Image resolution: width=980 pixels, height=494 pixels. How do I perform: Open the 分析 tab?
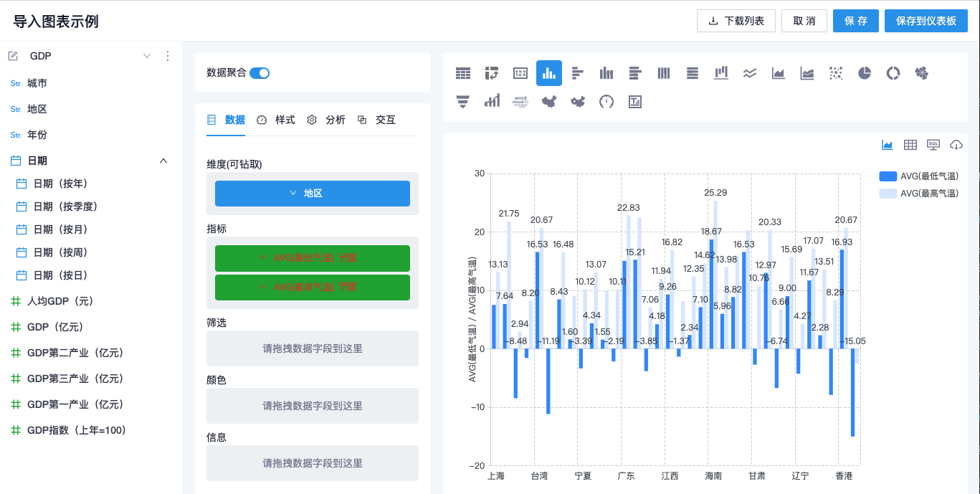326,120
